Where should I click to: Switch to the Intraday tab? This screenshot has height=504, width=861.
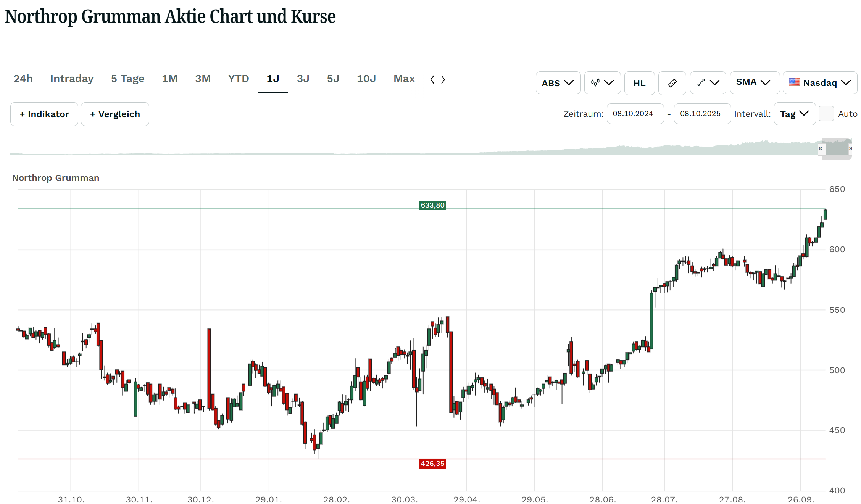(x=72, y=79)
